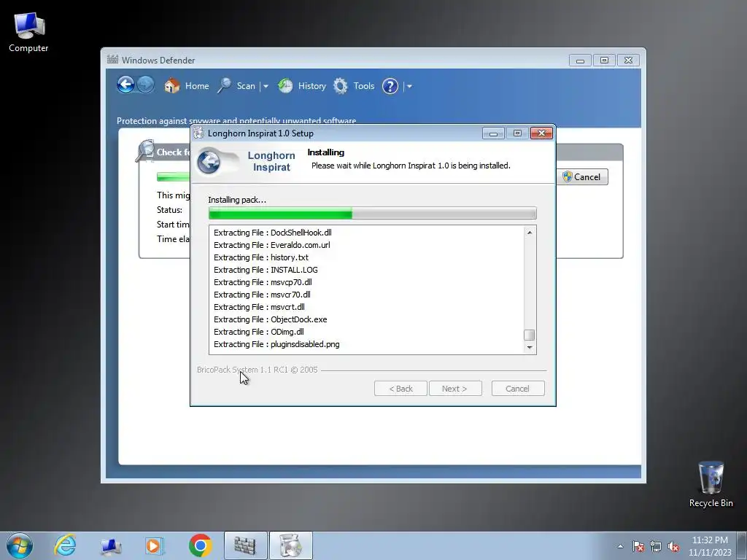Launch Internet Explorer from taskbar
The width and height of the screenshot is (747, 560).
[x=65, y=545]
